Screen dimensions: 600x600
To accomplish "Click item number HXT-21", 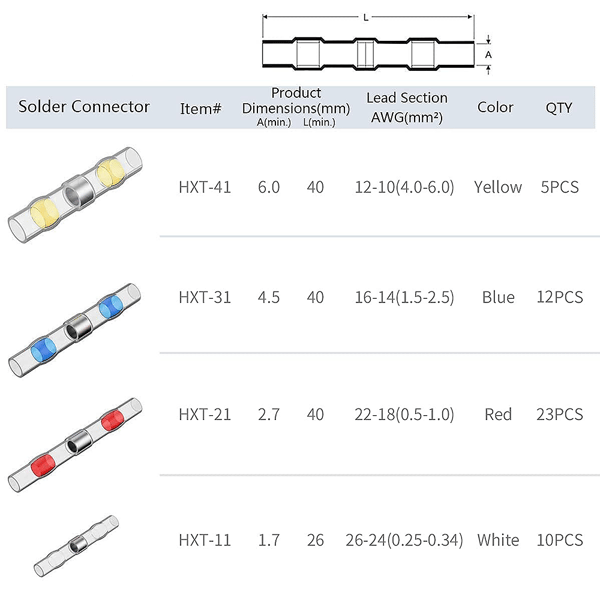I will 205,414.
